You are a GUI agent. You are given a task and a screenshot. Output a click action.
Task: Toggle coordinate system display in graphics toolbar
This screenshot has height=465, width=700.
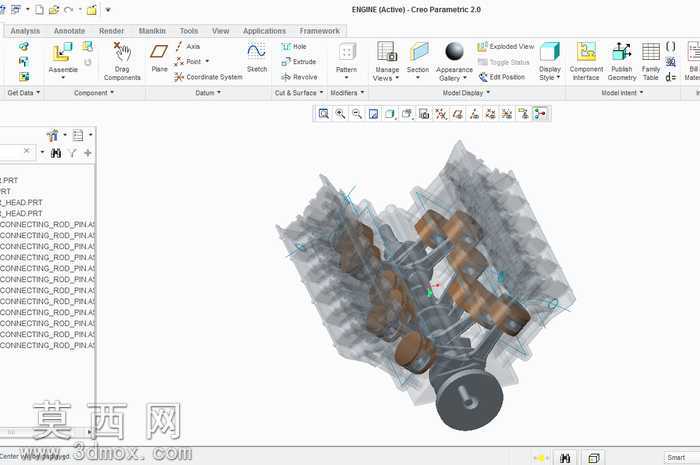pyautogui.click(x=506, y=114)
